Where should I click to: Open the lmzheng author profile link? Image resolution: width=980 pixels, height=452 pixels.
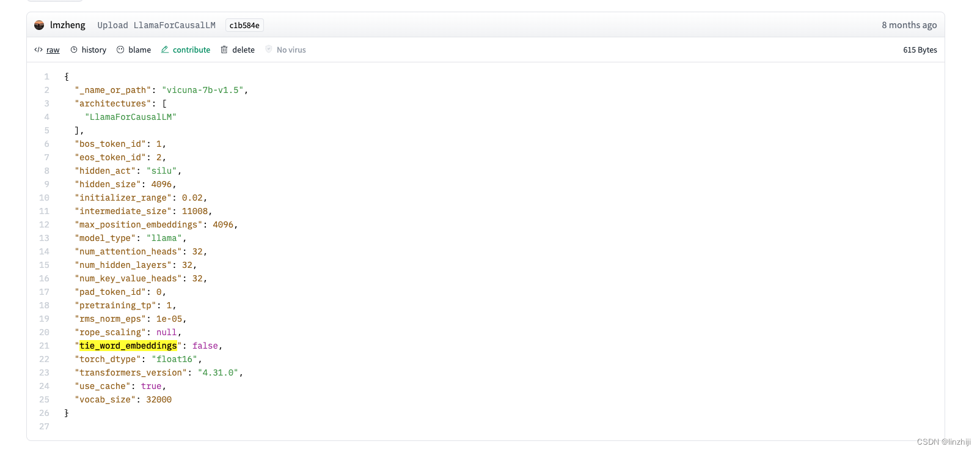tap(68, 25)
